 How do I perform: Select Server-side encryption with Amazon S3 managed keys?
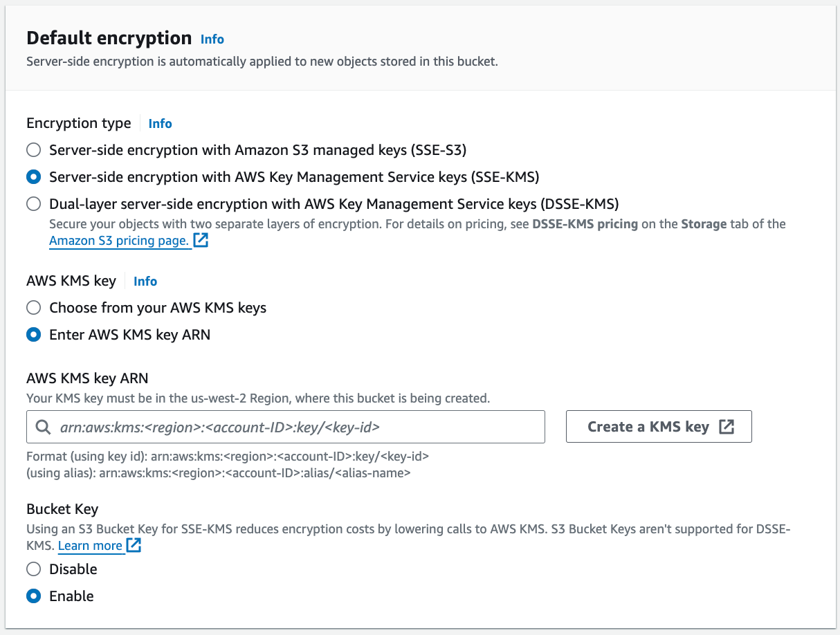33,149
